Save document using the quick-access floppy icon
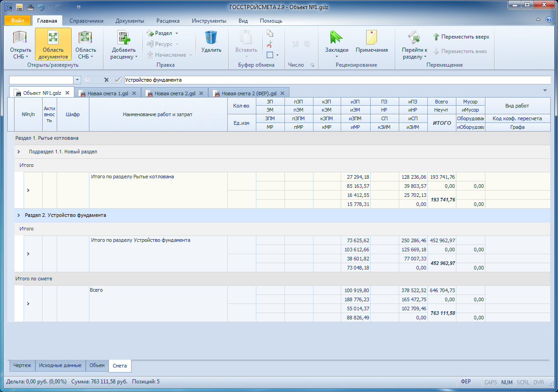This screenshot has height=392, width=558. [20, 7]
